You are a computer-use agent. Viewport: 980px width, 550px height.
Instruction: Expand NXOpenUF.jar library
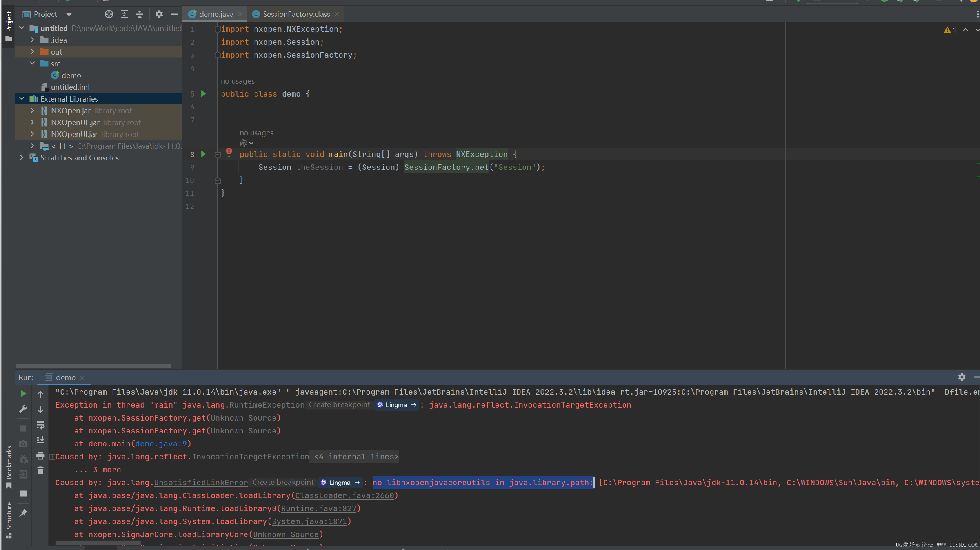pyautogui.click(x=32, y=122)
